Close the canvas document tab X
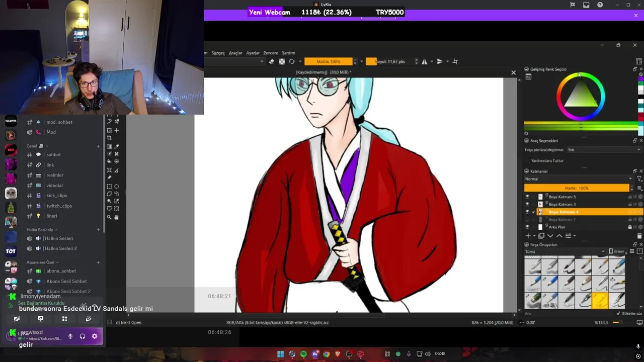 click(513, 73)
